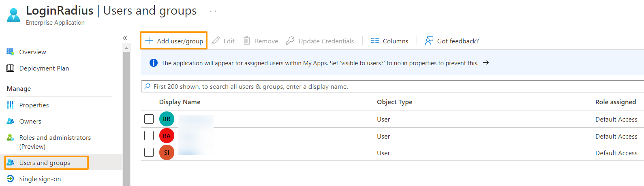Click the User object type in SI row
Image resolution: width=644 pixels, height=186 pixels.
click(383, 153)
